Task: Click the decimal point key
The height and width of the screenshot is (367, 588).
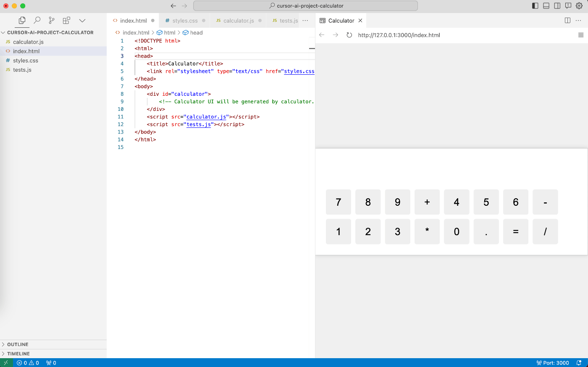Action: (486, 231)
